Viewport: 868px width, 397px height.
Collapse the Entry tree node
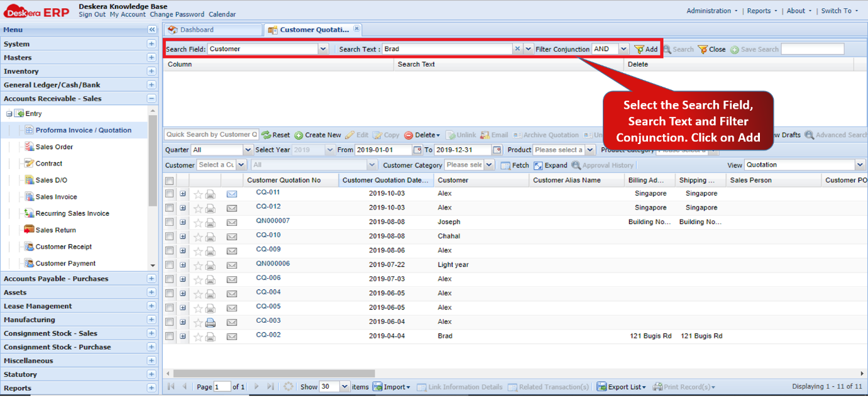(9, 114)
